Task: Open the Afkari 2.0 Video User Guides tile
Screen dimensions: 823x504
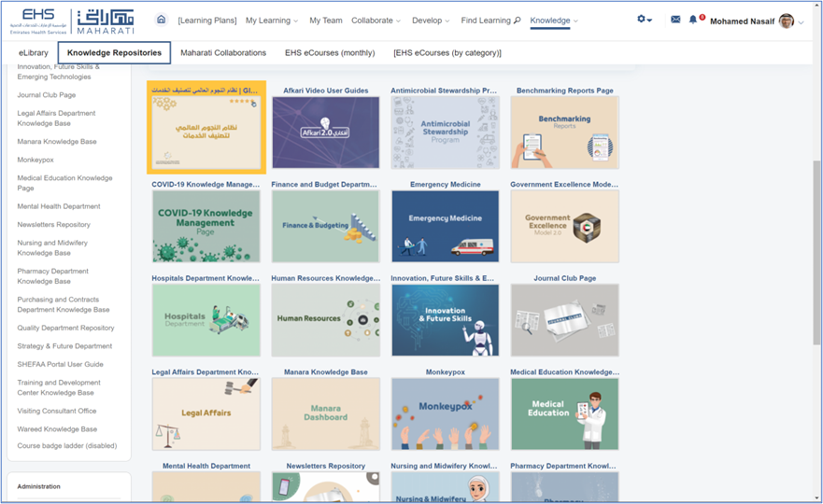Action: coord(325,133)
